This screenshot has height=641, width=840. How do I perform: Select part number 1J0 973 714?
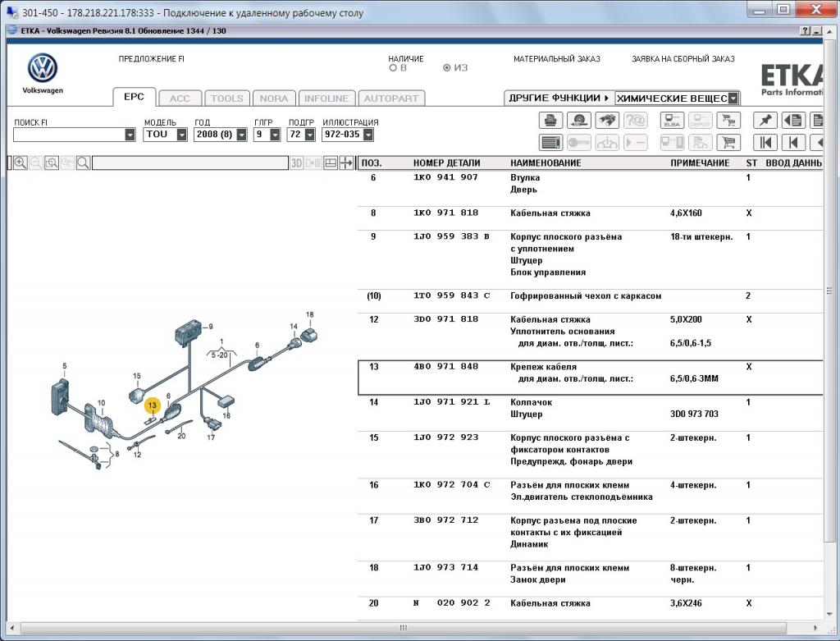pos(445,568)
